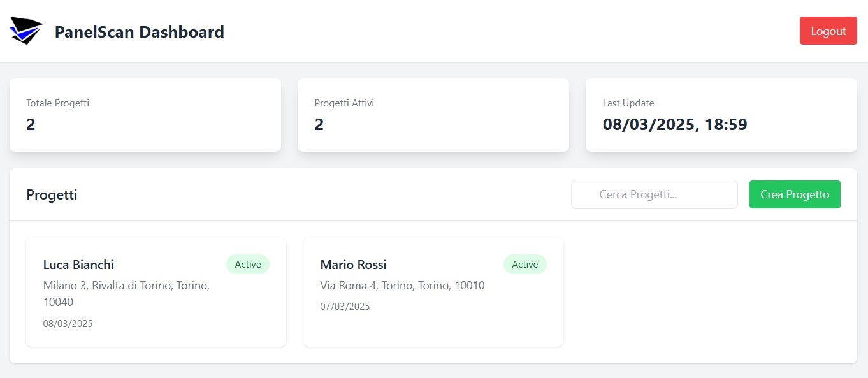Click the Active badge on Luca Bianchi's project

coord(248,264)
